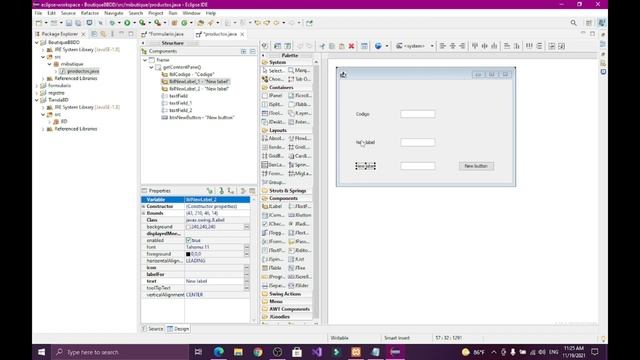Viewport: 640px width, 360px height.
Task: Click Test/Preview window icon in designer toolbar
Action: click(x=364, y=46)
